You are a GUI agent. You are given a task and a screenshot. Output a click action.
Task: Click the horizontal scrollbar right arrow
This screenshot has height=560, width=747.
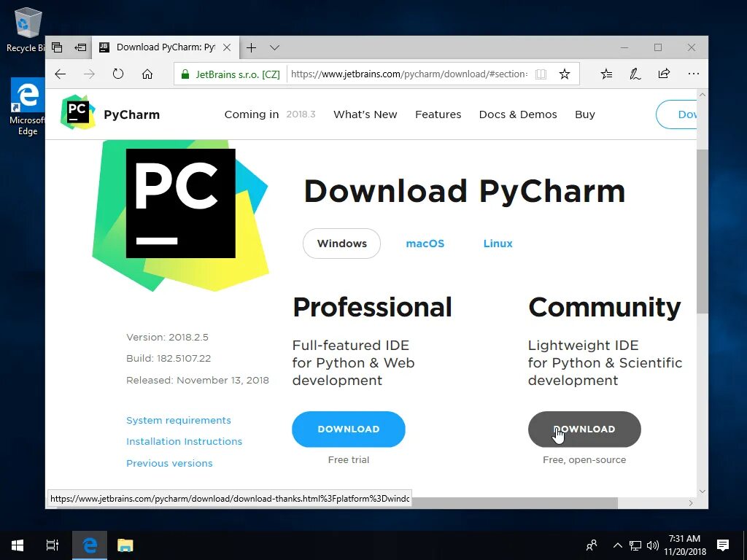click(x=691, y=503)
